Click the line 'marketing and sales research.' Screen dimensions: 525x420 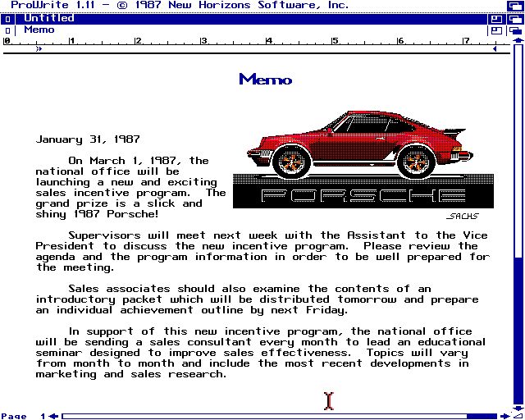[x=131, y=374]
